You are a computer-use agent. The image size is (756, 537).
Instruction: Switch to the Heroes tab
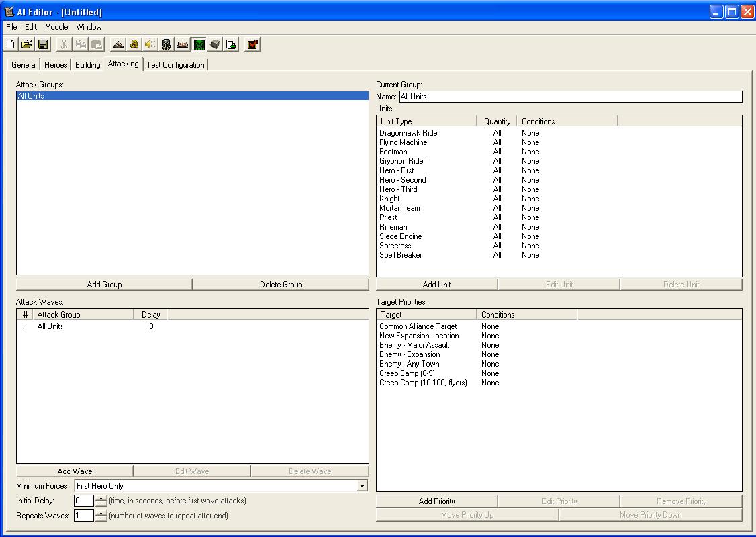click(x=56, y=65)
